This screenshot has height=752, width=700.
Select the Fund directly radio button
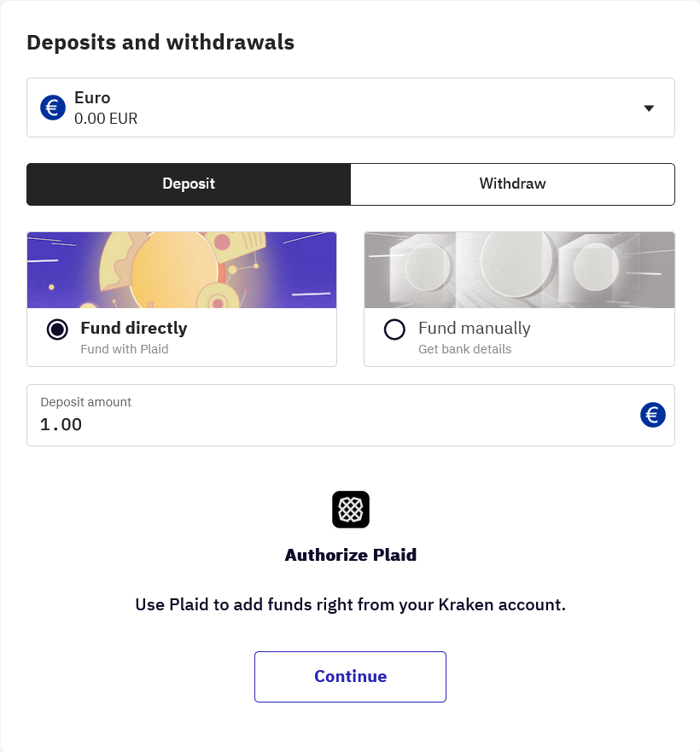57,329
